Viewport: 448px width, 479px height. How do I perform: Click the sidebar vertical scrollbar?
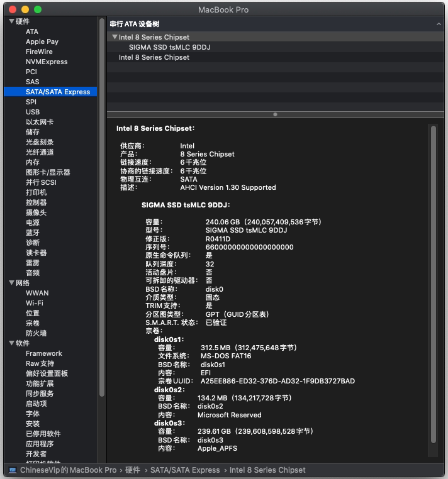(102, 207)
